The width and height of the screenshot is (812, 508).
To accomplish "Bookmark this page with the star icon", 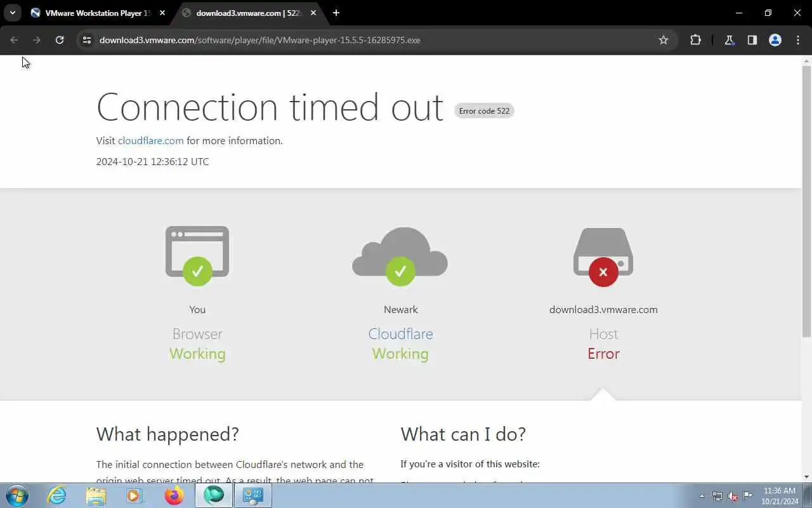I will pyautogui.click(x=664, y=40).
